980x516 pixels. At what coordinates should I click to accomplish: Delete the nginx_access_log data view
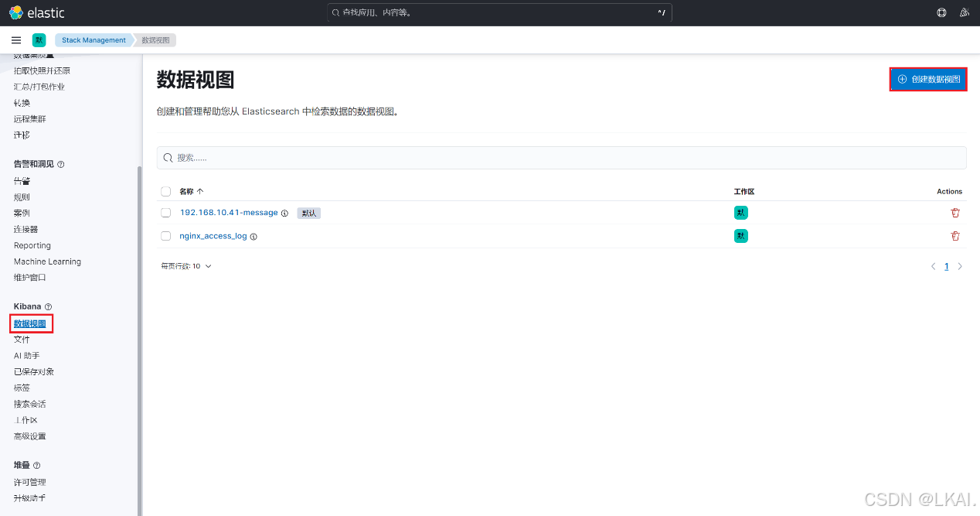(955, 236)
